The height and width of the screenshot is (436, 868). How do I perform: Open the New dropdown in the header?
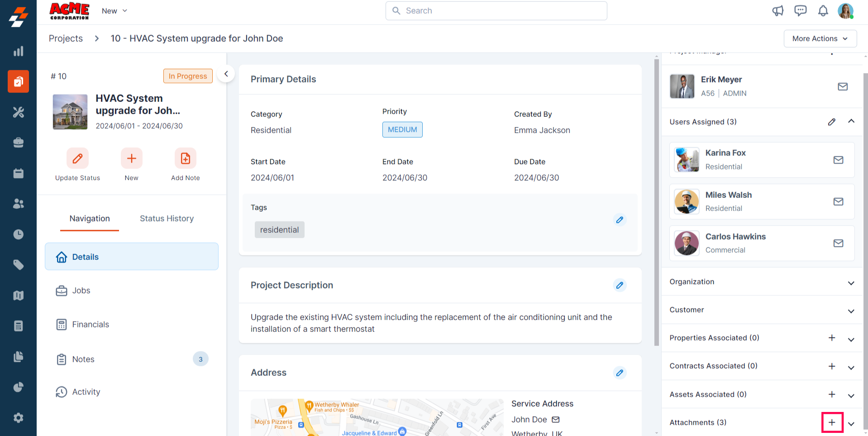tap(114, 11)
